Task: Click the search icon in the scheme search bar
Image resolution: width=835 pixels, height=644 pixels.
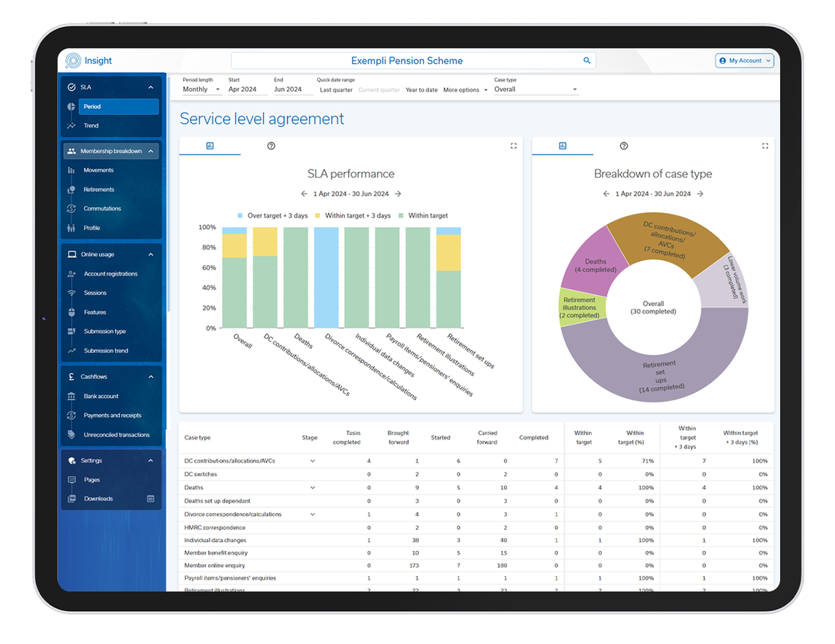Action: tap(586, 60)
